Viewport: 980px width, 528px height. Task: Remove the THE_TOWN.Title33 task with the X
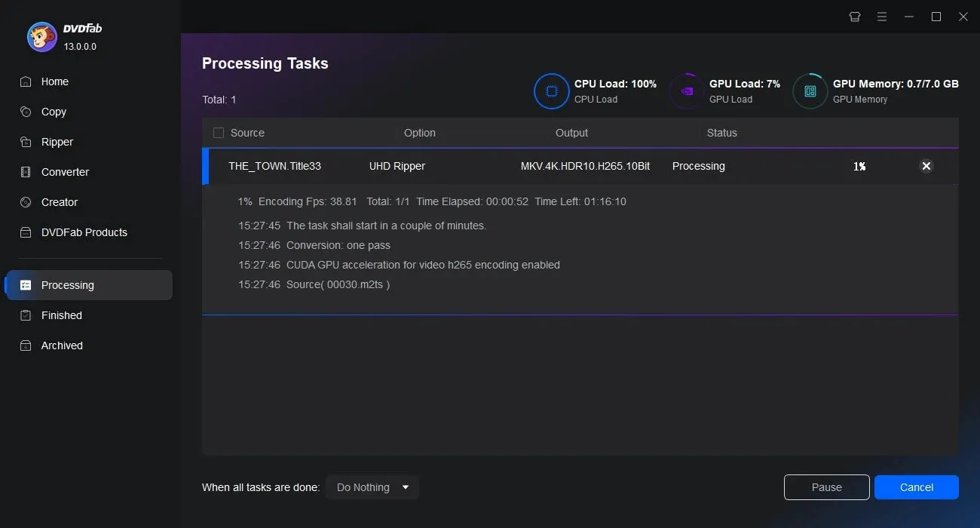tap(926, 166)
